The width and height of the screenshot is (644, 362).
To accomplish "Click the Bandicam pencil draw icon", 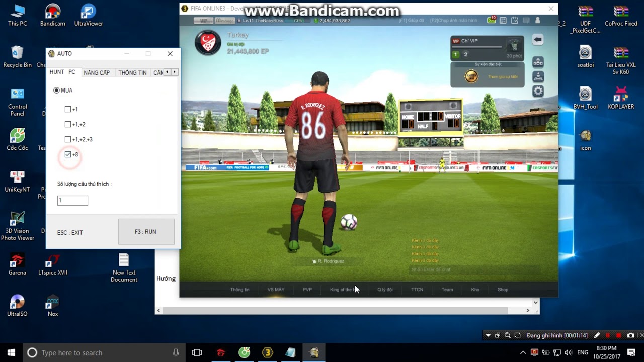I will coord(597,335).
